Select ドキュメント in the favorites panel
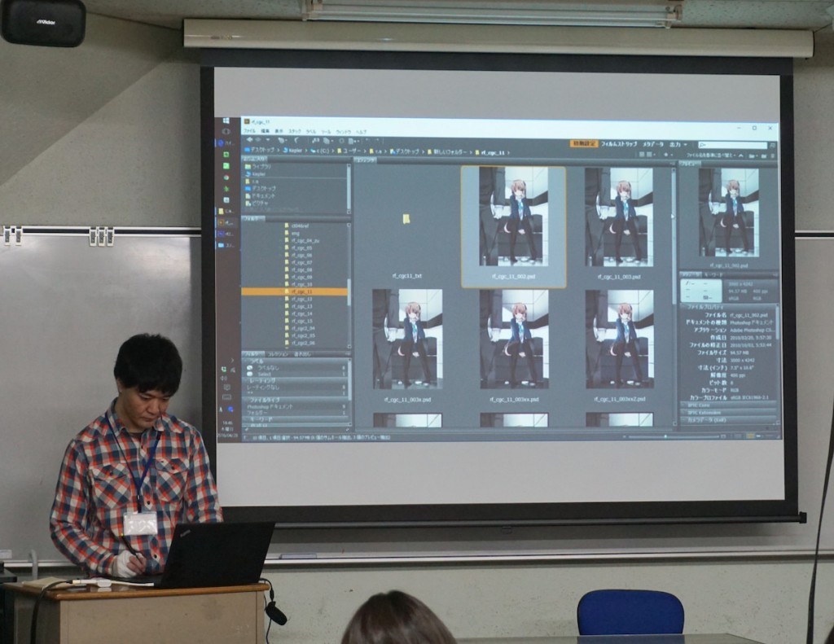 pos(259,195)
